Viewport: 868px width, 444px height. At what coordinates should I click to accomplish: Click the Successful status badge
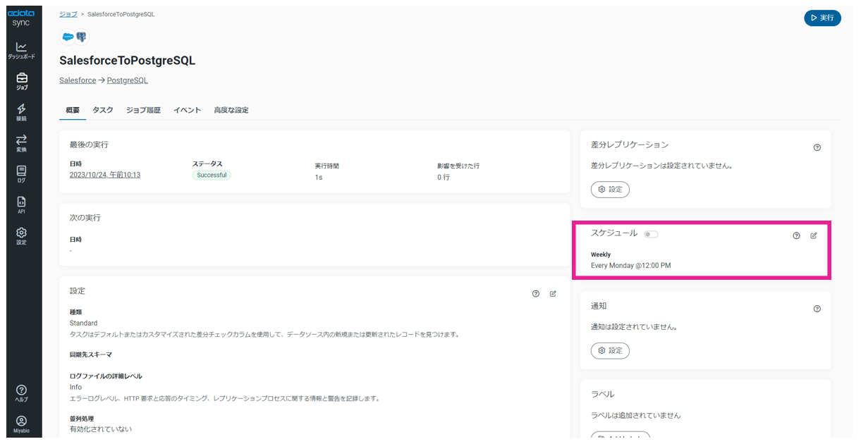[x=212, y=175]
